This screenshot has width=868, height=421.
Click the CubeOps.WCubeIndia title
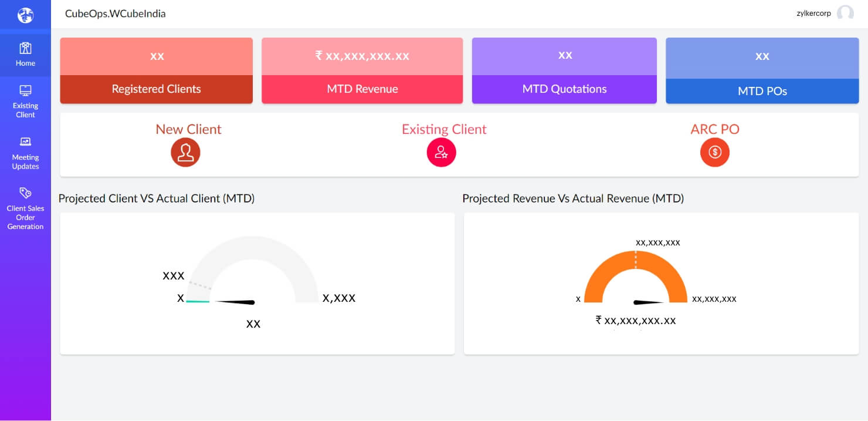(x=116, y=13)
